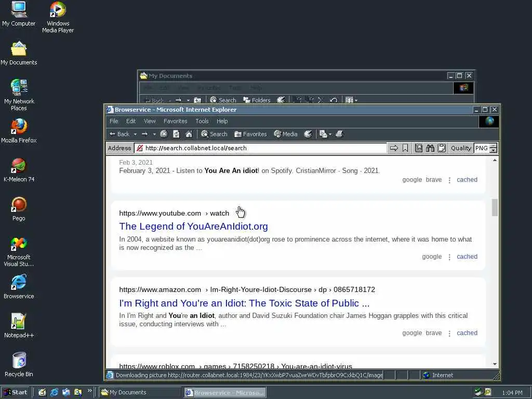Click the three-dot menu in Amazon result
This screenshot has width=532, height=399.
coord(449,334)
